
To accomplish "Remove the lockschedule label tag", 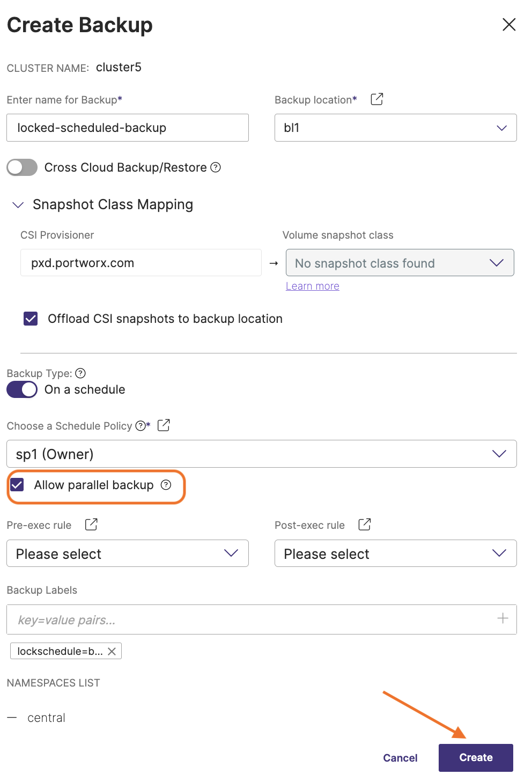I will click(112, 651).
